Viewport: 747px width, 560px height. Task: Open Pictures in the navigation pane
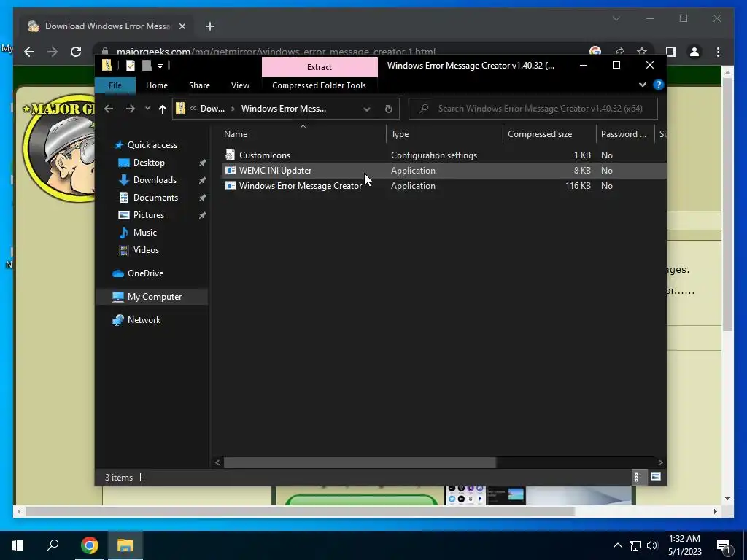point(149,215)
